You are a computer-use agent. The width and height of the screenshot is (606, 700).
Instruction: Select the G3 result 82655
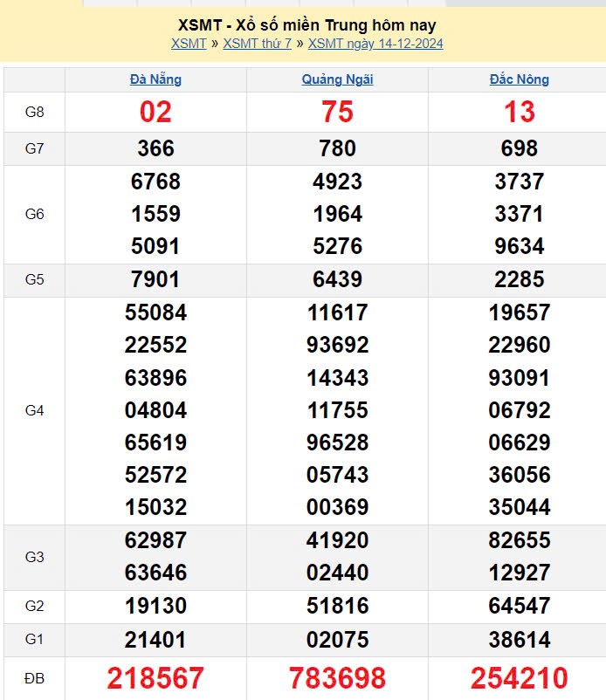point(519,540)
